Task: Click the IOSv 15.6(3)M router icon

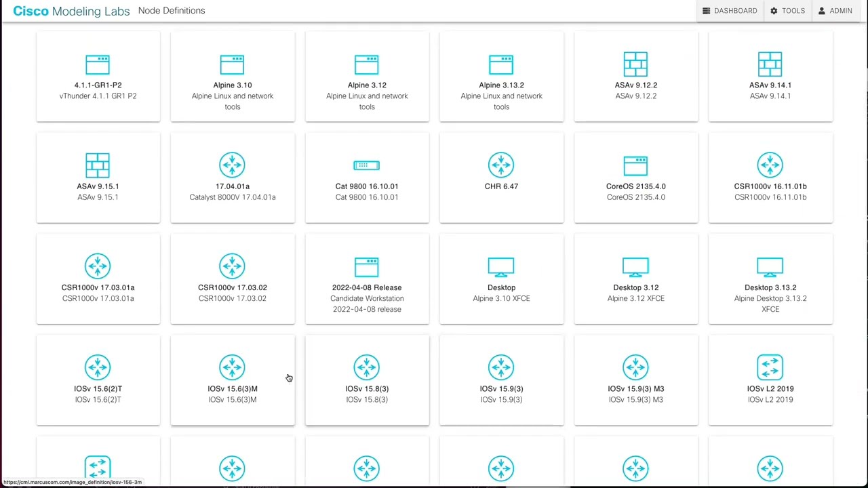Action: (232, 367)
